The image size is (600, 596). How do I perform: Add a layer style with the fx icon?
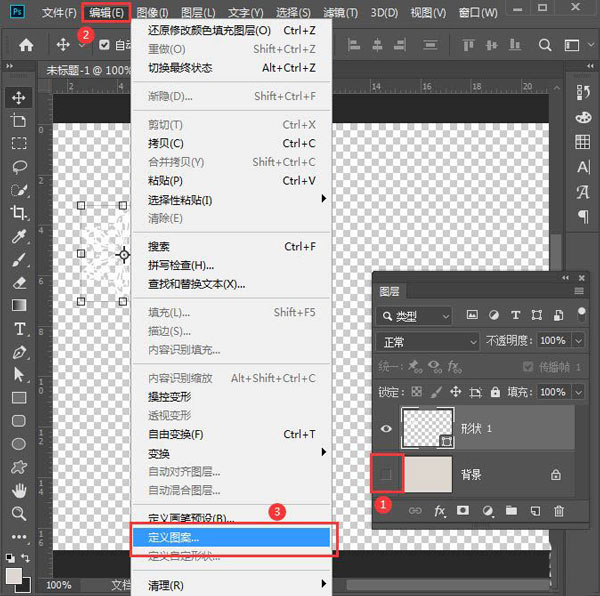[440, 511]
